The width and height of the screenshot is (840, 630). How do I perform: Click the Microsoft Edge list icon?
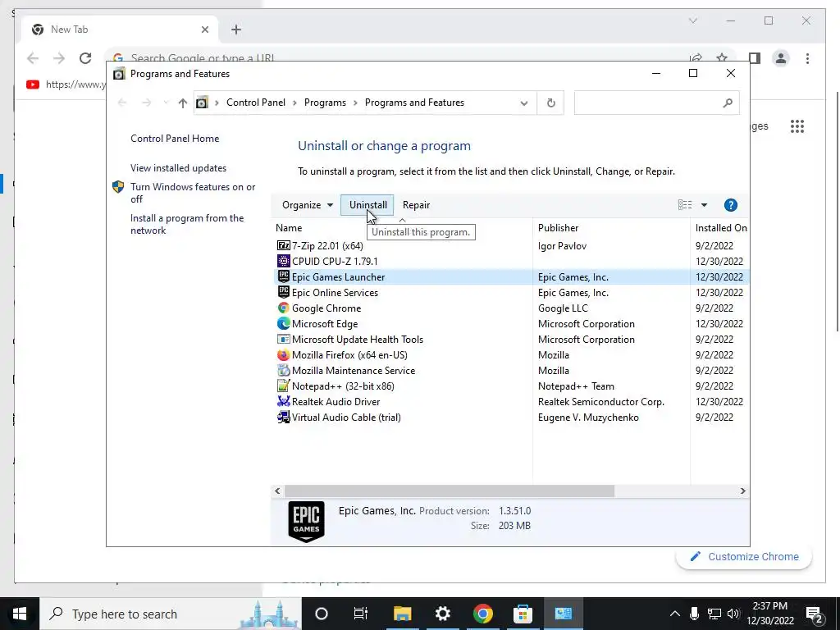(x=283, y=323)
